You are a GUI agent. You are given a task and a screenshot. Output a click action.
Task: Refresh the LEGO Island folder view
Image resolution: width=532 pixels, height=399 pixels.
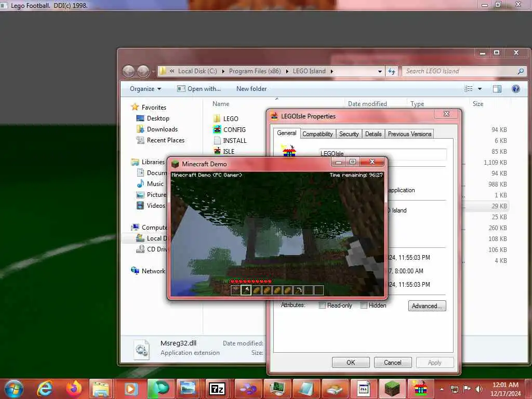[x=392, y=71]
